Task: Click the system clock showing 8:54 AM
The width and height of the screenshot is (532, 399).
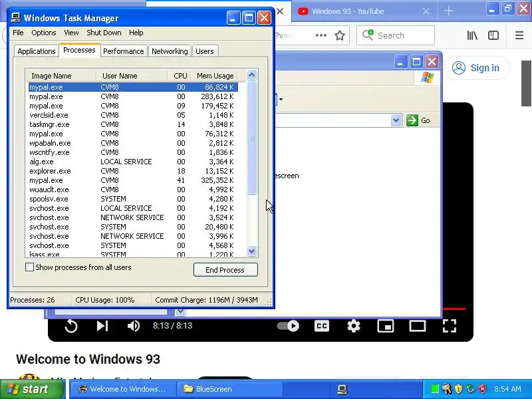Action: point(507,389)
